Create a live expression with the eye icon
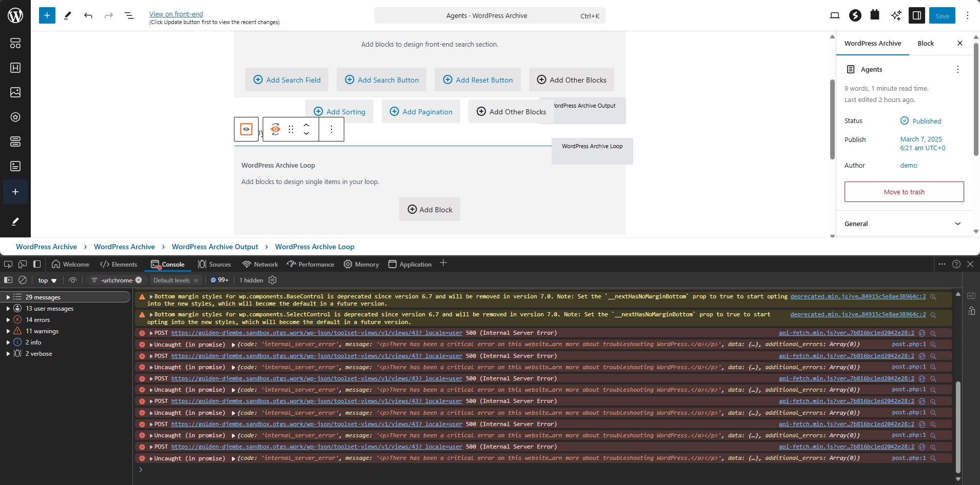 (73, 280)
